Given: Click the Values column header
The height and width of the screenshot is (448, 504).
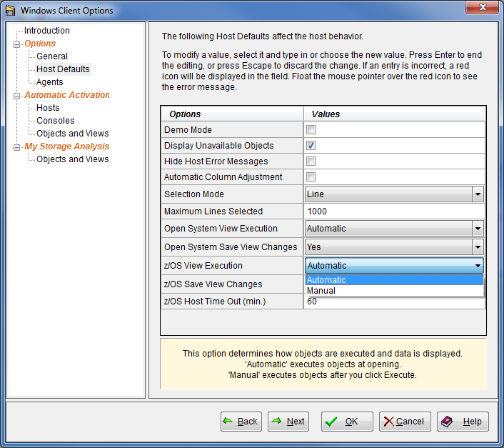Looking at the screenshot, I should 395,114.
